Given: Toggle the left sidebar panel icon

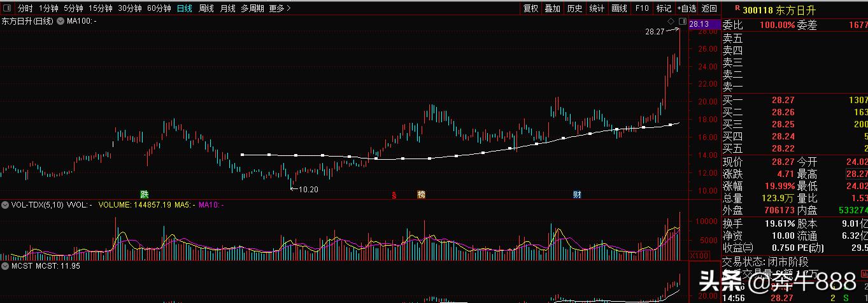Looking at the screenshot, I should coord(7,8).
